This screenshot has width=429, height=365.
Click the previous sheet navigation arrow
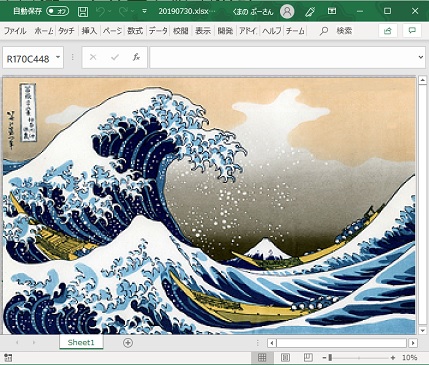(17, 342)
